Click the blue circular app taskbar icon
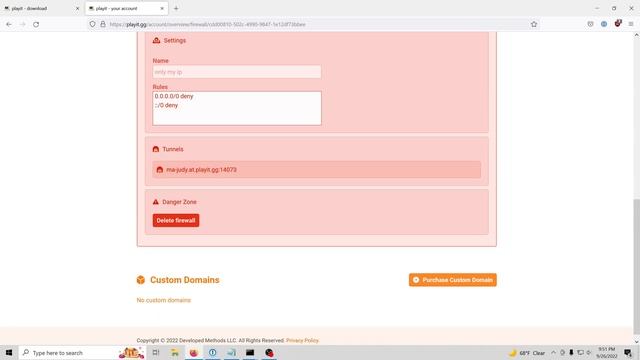 point(213,353)
